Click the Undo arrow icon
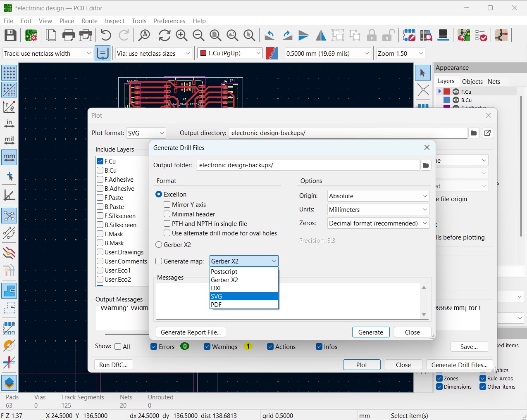The height and width of the screenshot is (420, 527). coord(106,36)
